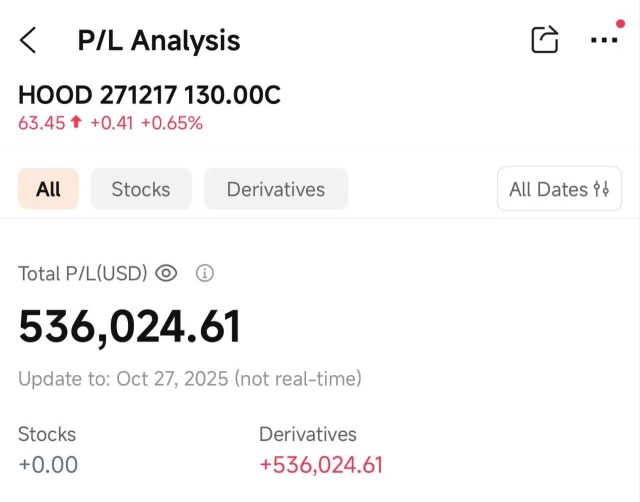The height and width of the screenshot is (502, 640).
Task: Tap the Update to Oct 27, 2025 note
Action: tap(190, 379)
